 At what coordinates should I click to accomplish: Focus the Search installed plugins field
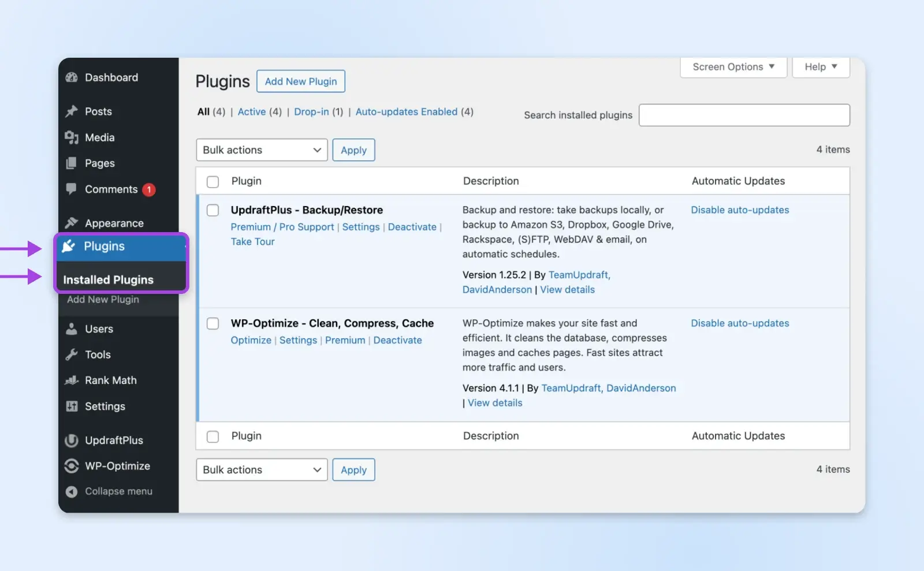(x=744, y=115)
